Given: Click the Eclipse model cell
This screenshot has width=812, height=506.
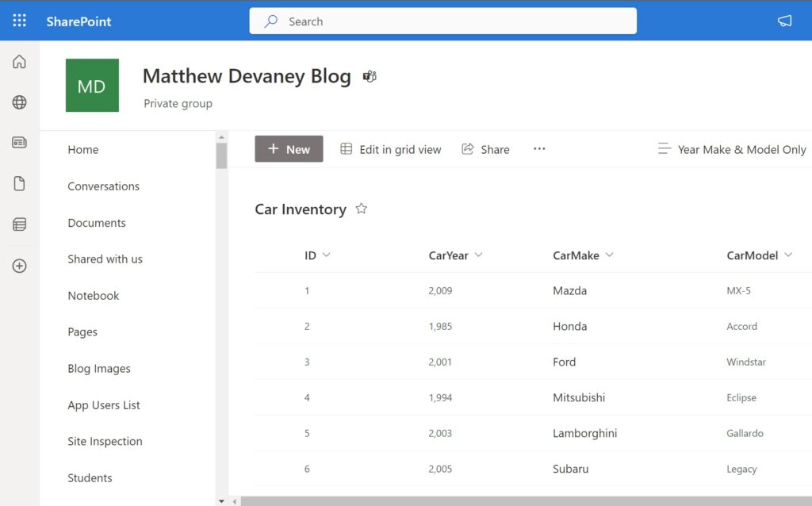Looking at the screenshot, I should [x=741, y=398].
